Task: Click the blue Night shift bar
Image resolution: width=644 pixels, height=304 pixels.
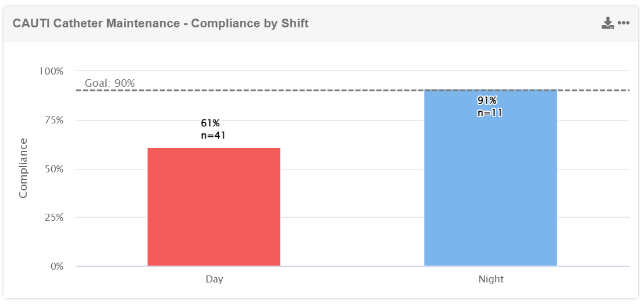Action: click(490, 186)
